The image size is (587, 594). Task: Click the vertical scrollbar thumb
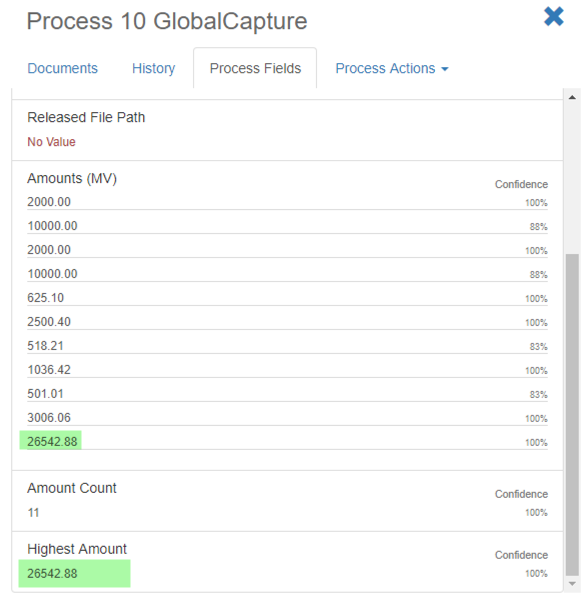click(x=572, y=415)
